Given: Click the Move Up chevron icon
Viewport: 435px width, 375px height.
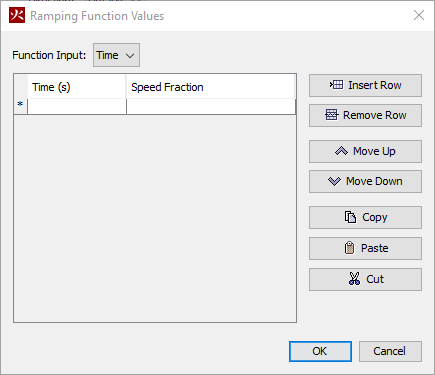Looking at the screenshot, I should [341, 151].
